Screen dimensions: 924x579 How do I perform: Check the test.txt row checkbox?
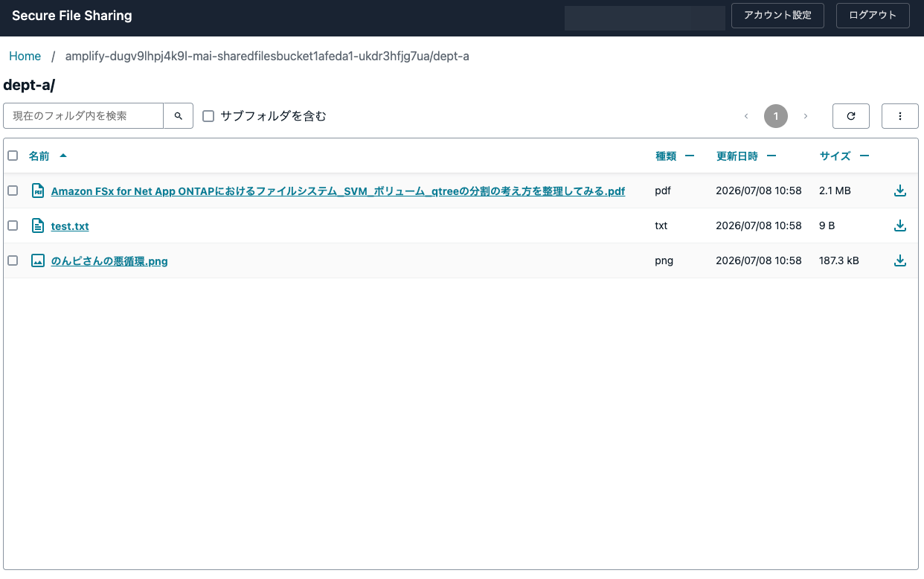(13, 225)
